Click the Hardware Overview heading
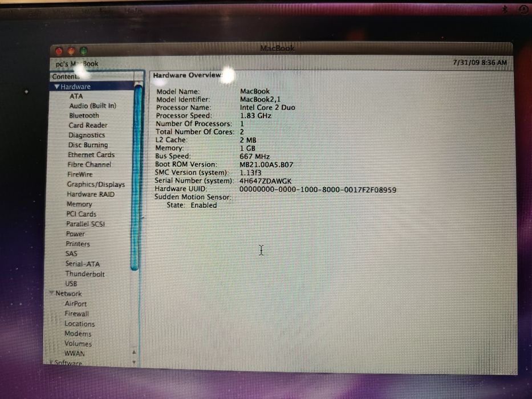This screenshot has height=399, width=532. point(187,75)
